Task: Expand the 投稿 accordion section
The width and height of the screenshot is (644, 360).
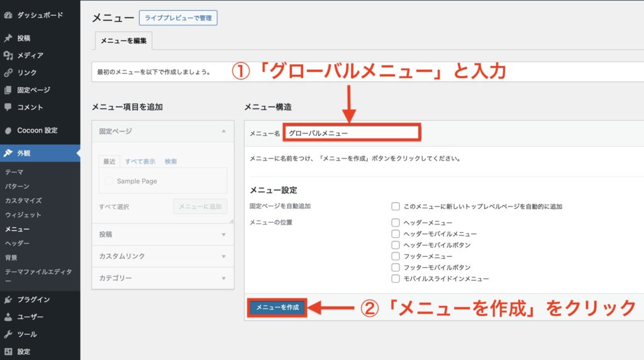Action: pos(162,234)
